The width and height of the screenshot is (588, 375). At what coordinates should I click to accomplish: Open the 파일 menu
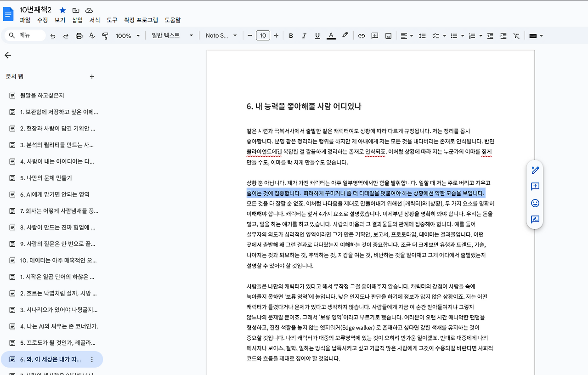pos(25,20)
